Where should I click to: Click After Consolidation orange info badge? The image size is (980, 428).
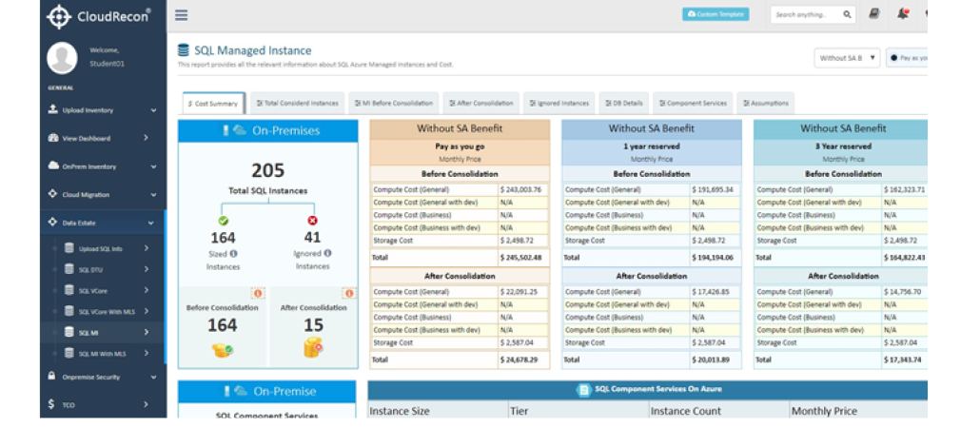(349, 293)
